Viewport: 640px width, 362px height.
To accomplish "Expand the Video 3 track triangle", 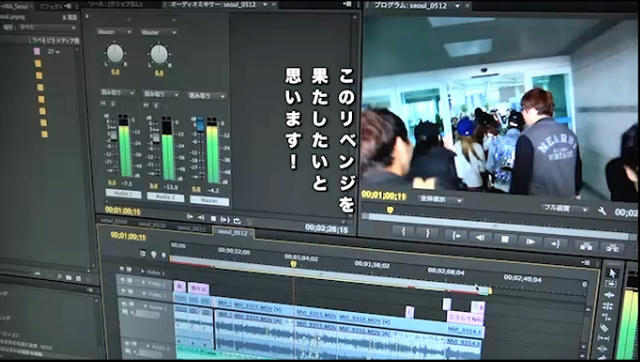I will 142,271.
